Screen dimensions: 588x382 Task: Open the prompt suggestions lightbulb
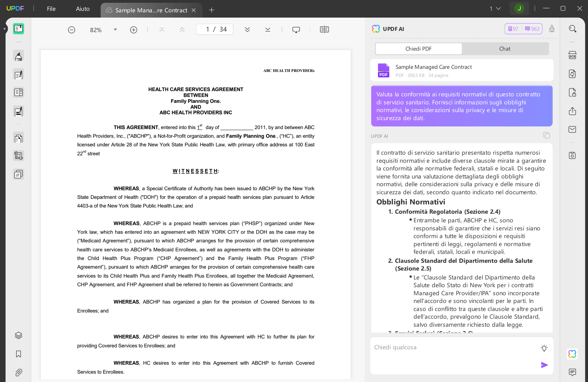[544, 348]
